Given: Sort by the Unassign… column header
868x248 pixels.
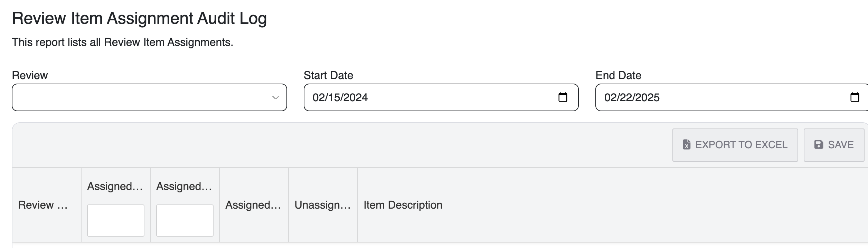Looking at the screenshot, I should [x=322, y=205].
